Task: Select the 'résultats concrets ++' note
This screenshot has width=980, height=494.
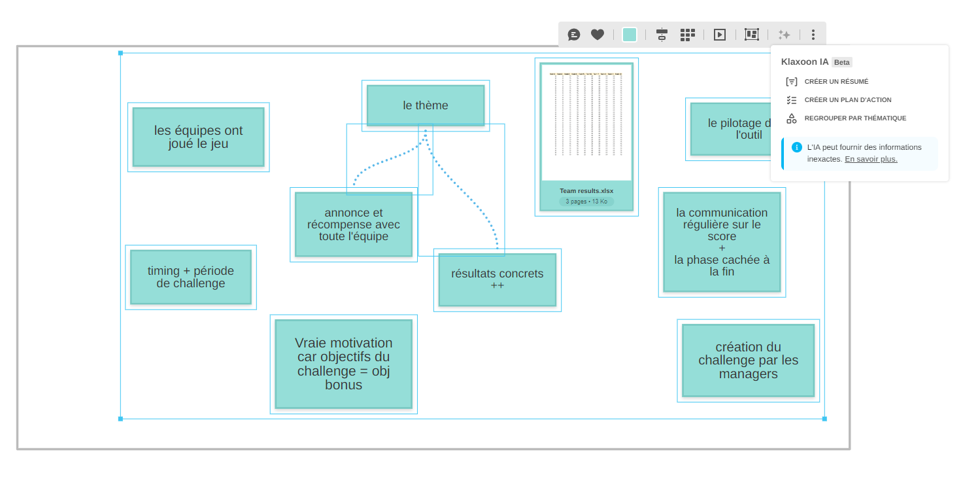Action: click(497, 279)
